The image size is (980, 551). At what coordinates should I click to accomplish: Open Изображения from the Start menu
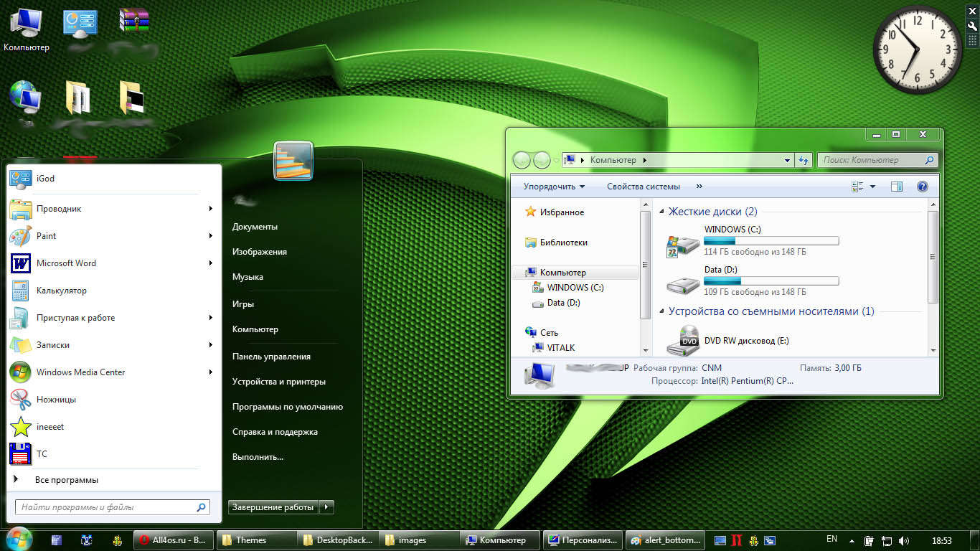260,252
